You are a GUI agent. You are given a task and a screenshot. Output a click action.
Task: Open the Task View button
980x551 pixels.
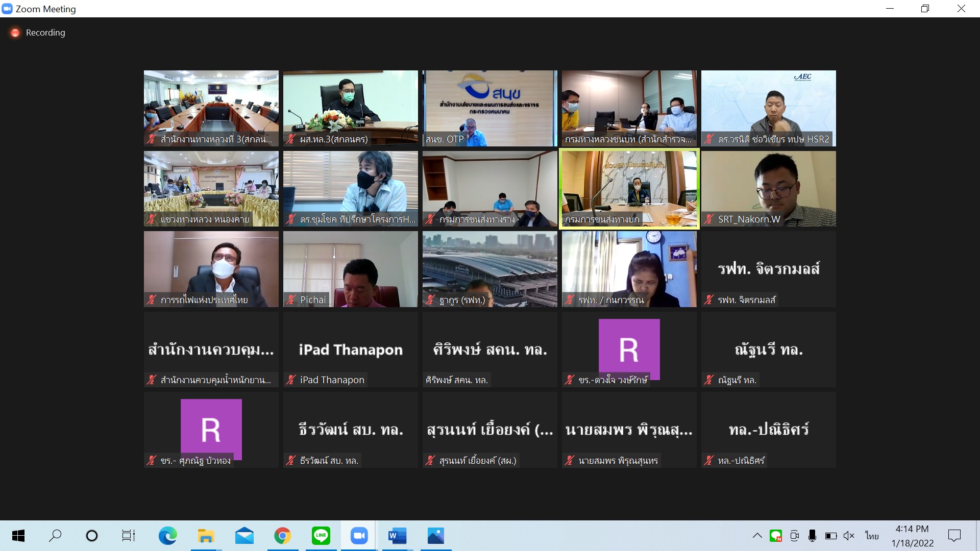128,536
